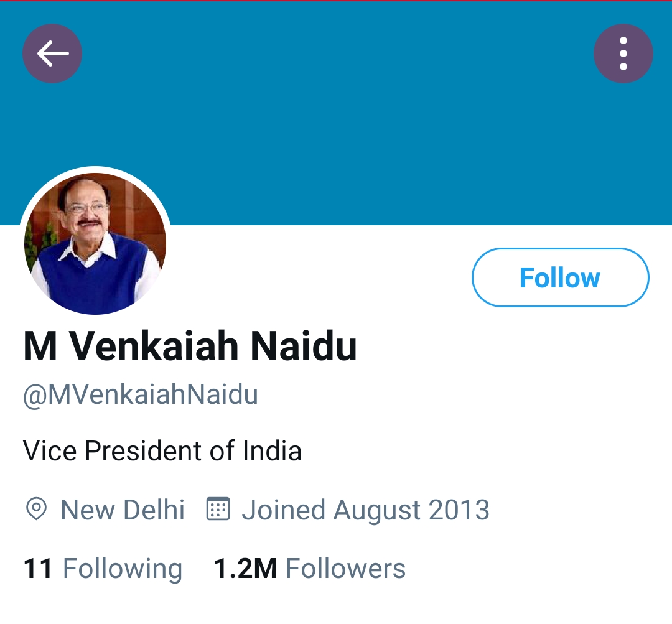Tap the word Followers

point(345,568)
